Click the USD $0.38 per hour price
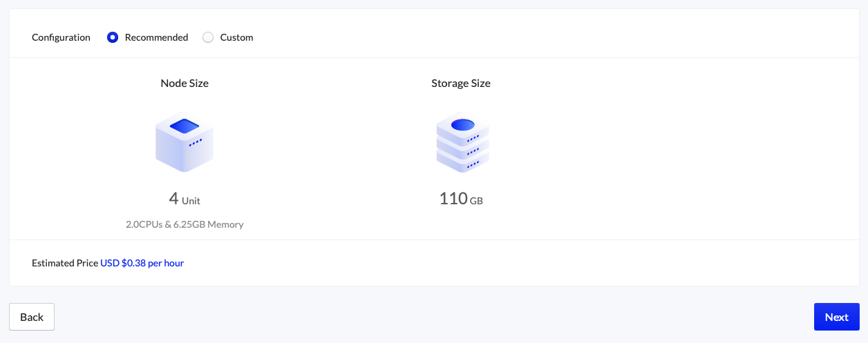The height and width of the screenshot is (343, 868). point(142,263)
